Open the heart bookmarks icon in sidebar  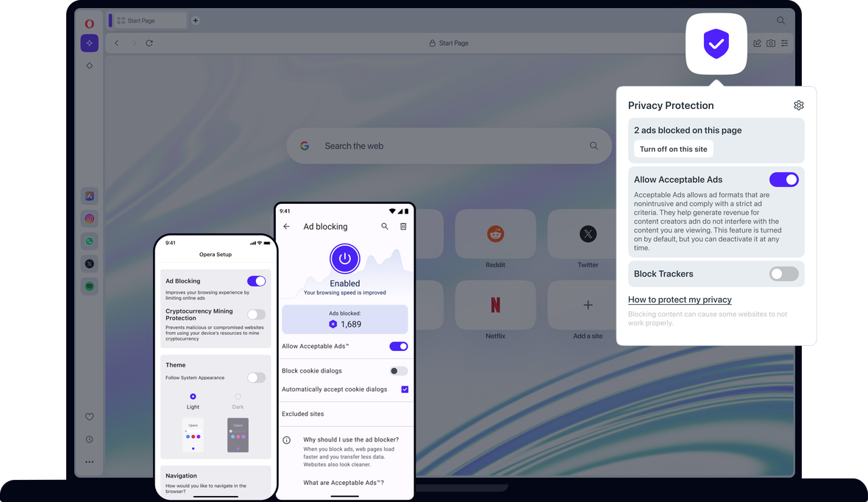pos(90,417)
